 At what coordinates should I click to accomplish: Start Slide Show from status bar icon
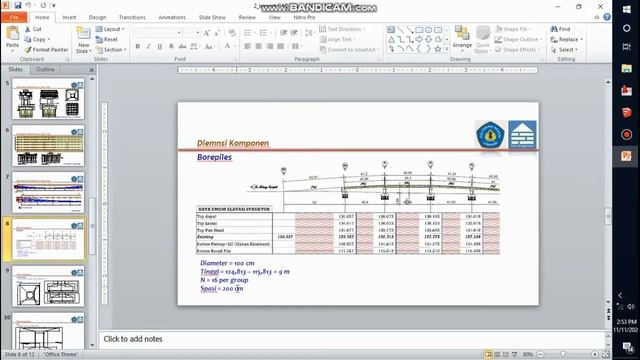click(x=515, y=354)
